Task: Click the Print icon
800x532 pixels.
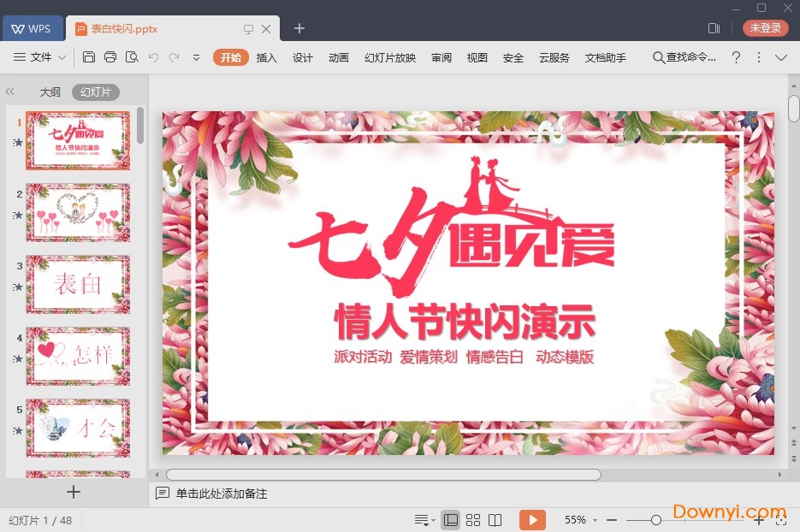Action: point(110,57)
